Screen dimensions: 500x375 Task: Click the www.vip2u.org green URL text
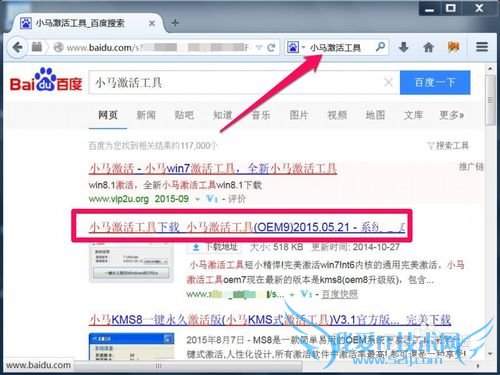click(x=119, y=199)
